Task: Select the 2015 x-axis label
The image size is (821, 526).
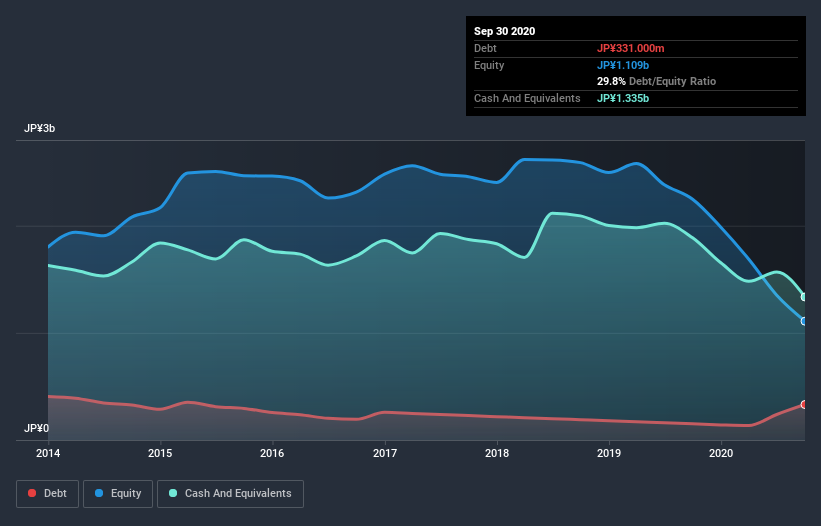Action: pos(160,453)
